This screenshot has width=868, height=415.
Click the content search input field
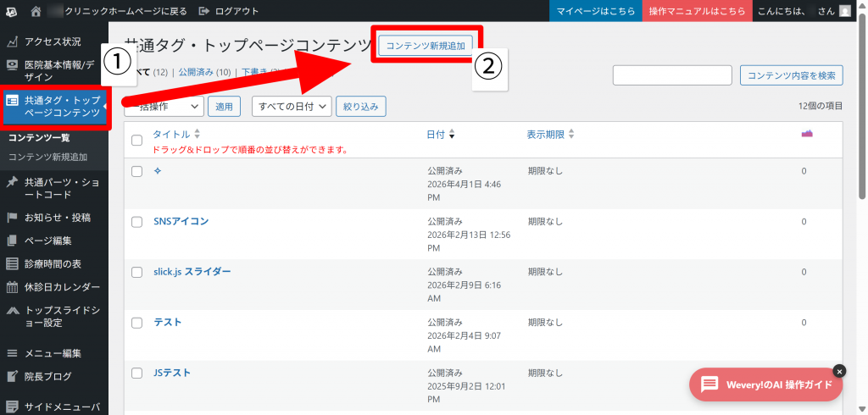tap(671, 75)
